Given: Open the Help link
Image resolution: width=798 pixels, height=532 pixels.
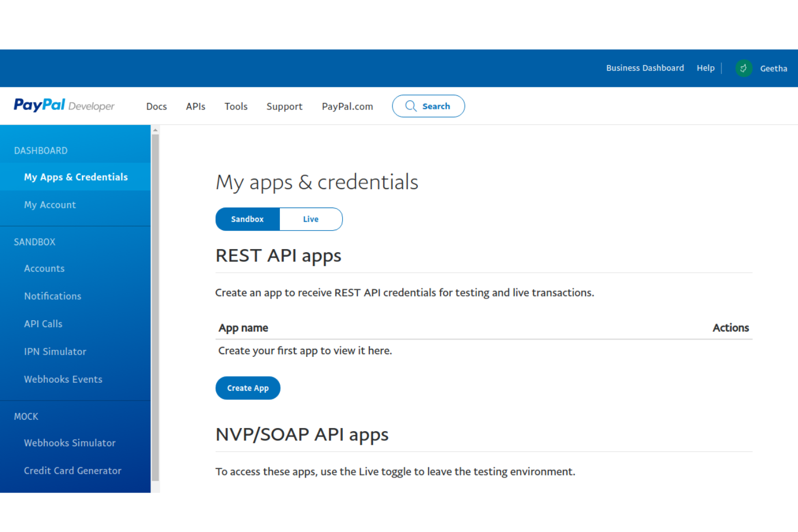Looking at the screenshot, I should 705,68.
